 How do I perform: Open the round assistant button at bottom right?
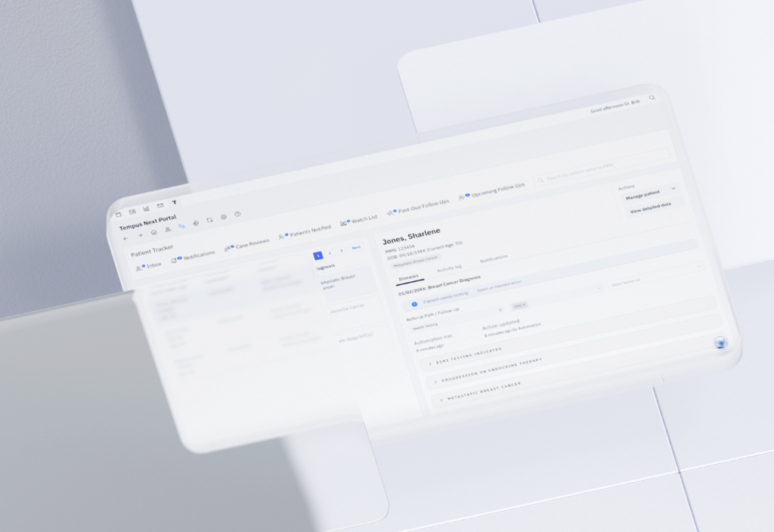coord(720,343)
